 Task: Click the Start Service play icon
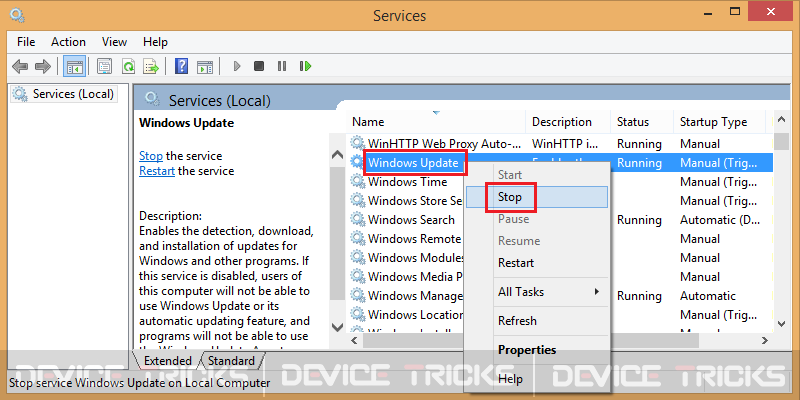(236, 66)
